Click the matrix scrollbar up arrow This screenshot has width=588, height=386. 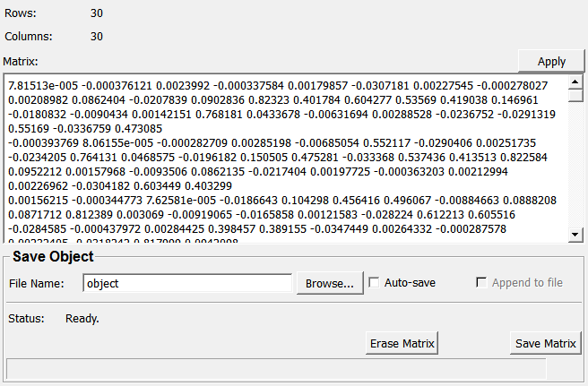coord(576,82)
